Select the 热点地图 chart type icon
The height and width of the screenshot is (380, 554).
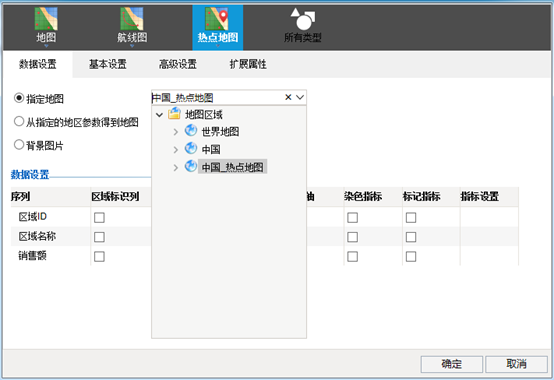[x=217, y=19]
